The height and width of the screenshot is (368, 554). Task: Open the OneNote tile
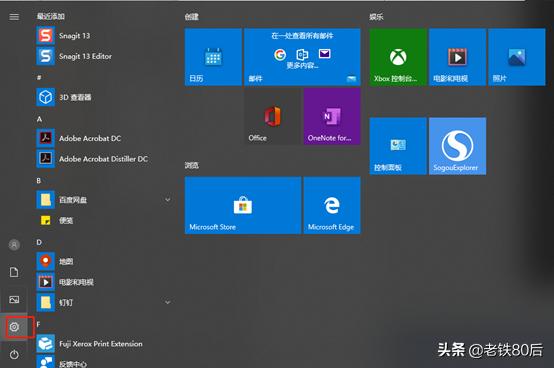tap(332, 116)
